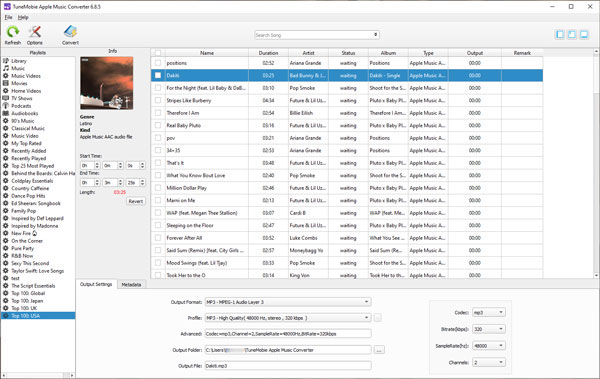
Task: Click gear icon beside Top 100: Global
Action: tap(6, 293)
